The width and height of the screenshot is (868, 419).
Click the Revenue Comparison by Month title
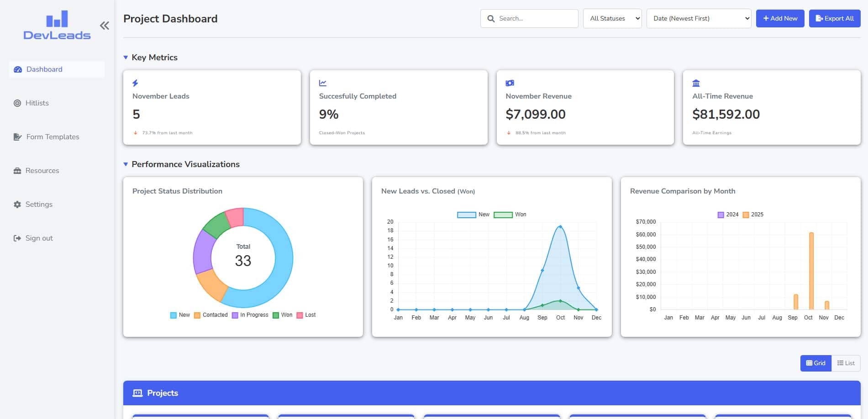pyautogui.click(x=683, y=191)
